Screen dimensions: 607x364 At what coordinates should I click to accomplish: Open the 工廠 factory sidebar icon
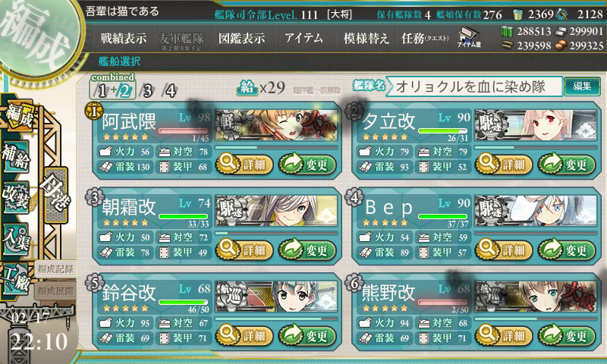click(x=16, y=278)
